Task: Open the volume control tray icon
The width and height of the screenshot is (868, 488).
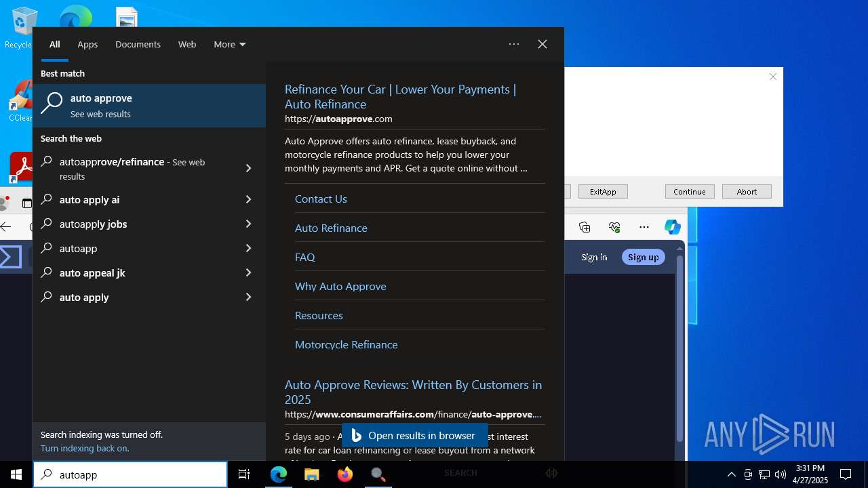Action: coord(781,474)
